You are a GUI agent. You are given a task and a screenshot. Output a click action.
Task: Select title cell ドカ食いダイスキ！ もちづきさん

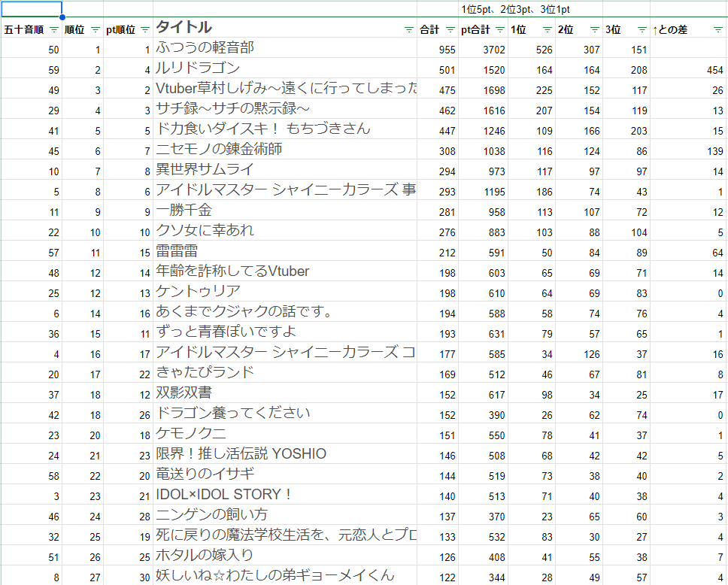point(284,129)
